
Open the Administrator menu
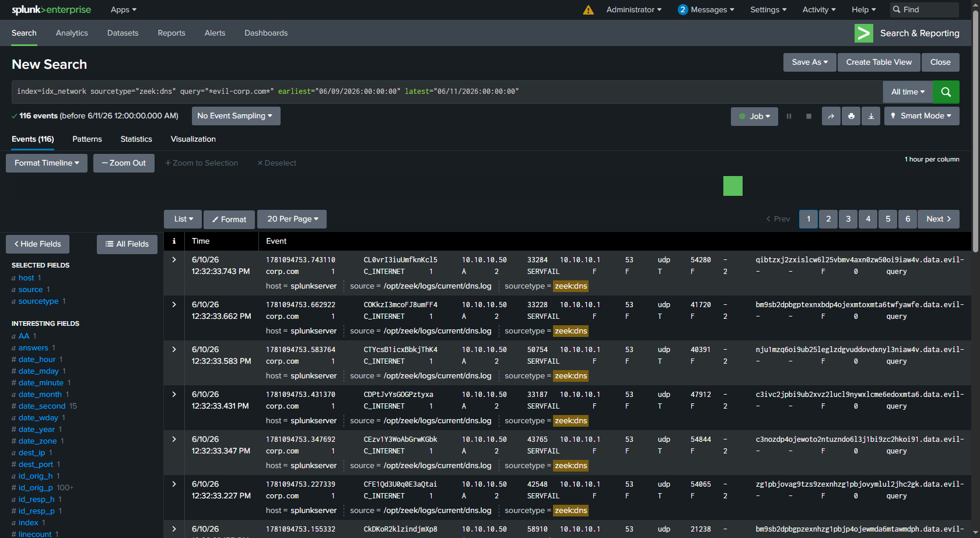tap(634, 10)
